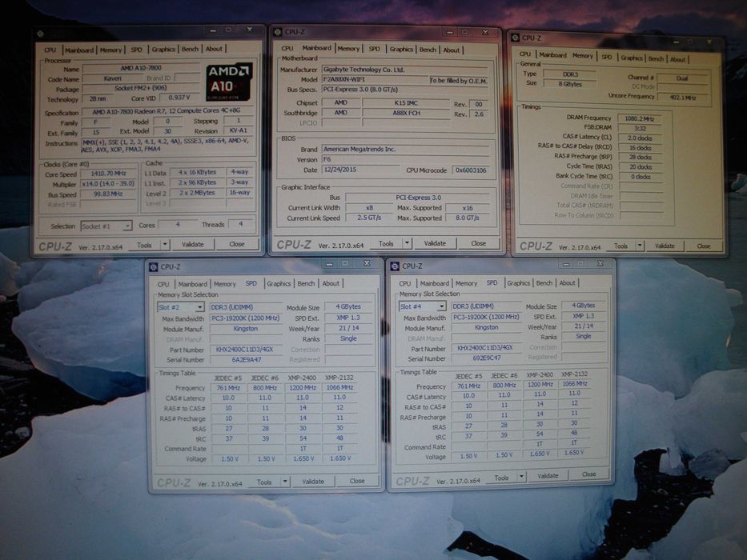The image size is (747, 560).
Task: Select Graphics tab in Slot #2 window
Action: pos(279,283)
